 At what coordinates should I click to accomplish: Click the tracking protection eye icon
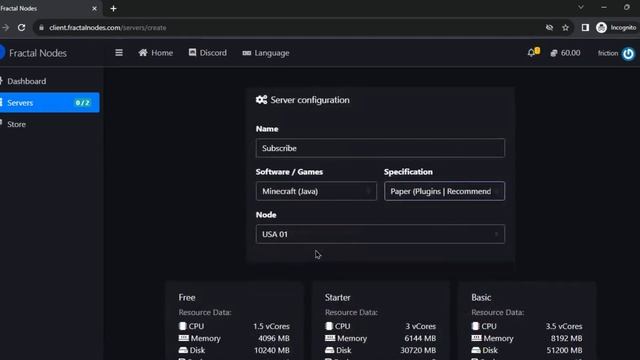(549, 28)
